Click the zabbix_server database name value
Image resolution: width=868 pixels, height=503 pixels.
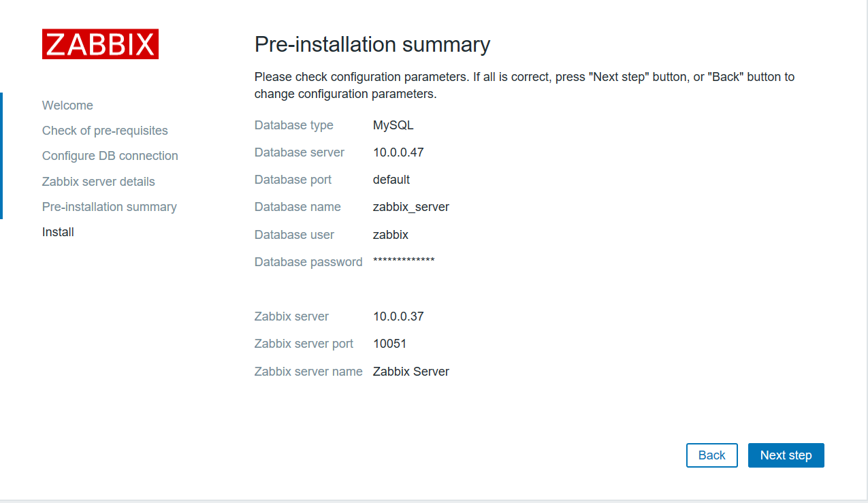(411, 207)
